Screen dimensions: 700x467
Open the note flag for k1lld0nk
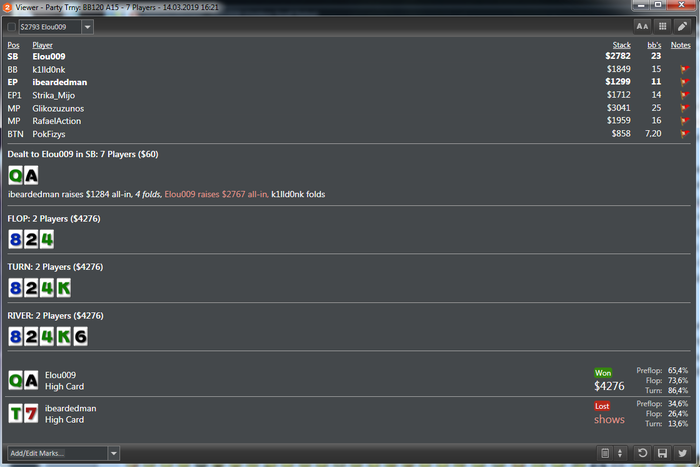[x=684, y=69]
